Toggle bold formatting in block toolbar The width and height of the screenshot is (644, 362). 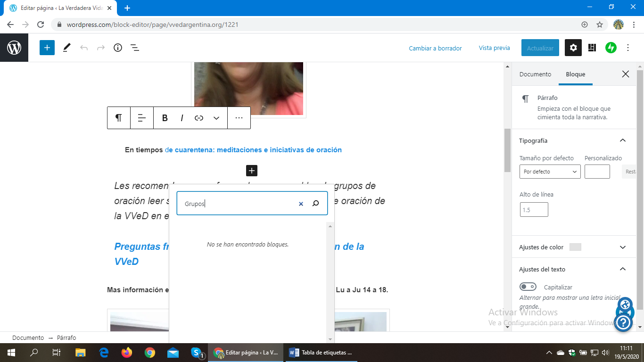(x=165, y=118)
